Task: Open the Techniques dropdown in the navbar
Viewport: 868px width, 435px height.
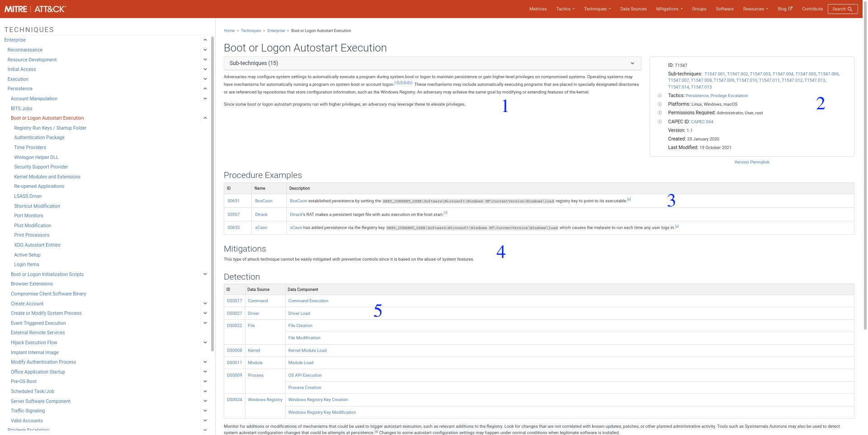Action: click(597, 9)
